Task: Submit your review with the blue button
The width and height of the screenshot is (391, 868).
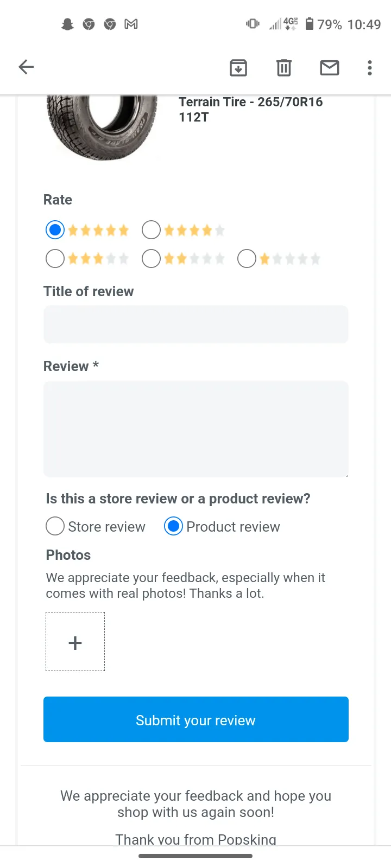Action: click(x=196, y=719)
